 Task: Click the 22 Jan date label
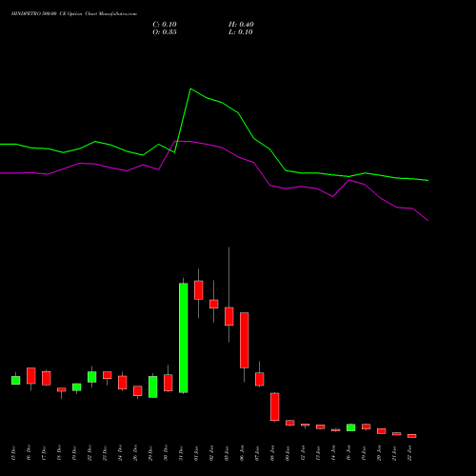point(409,453)
